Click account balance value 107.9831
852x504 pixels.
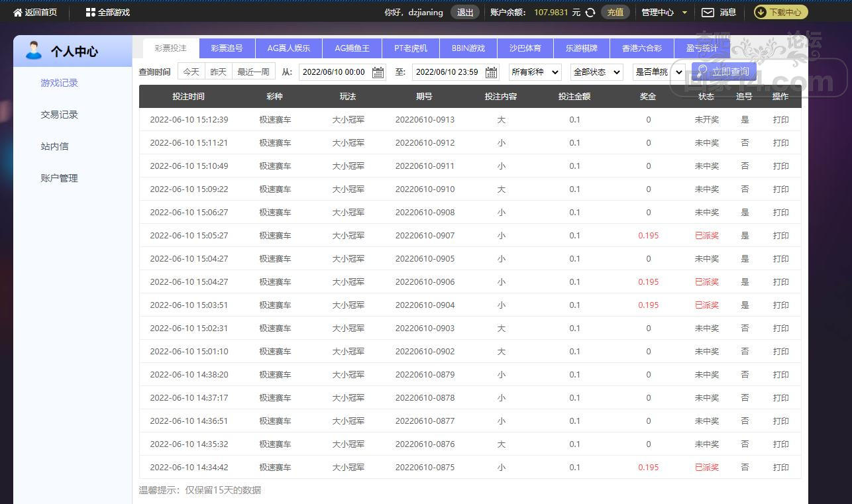(x=551, y=12)
